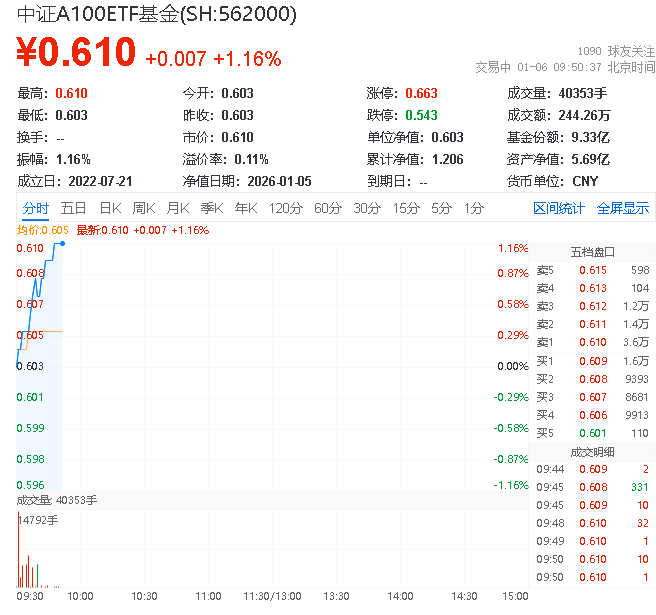Viewport: 656px width, 615px height.
Task: Open the 日K daily candlestick tab
Action: (109, 208)
